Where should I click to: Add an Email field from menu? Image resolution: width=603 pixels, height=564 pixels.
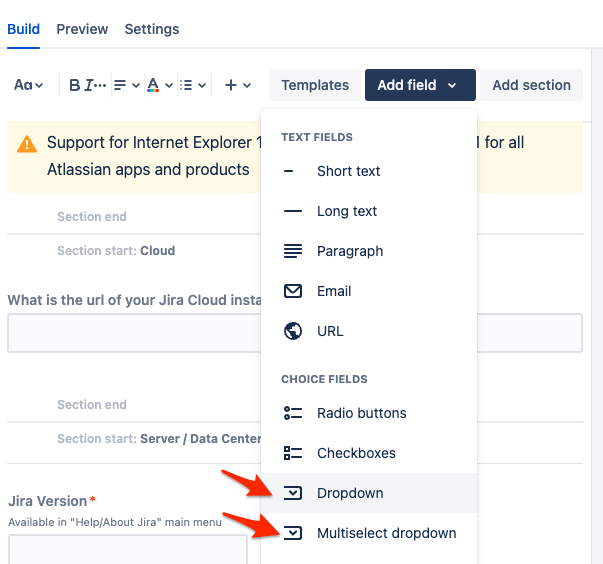334,291
